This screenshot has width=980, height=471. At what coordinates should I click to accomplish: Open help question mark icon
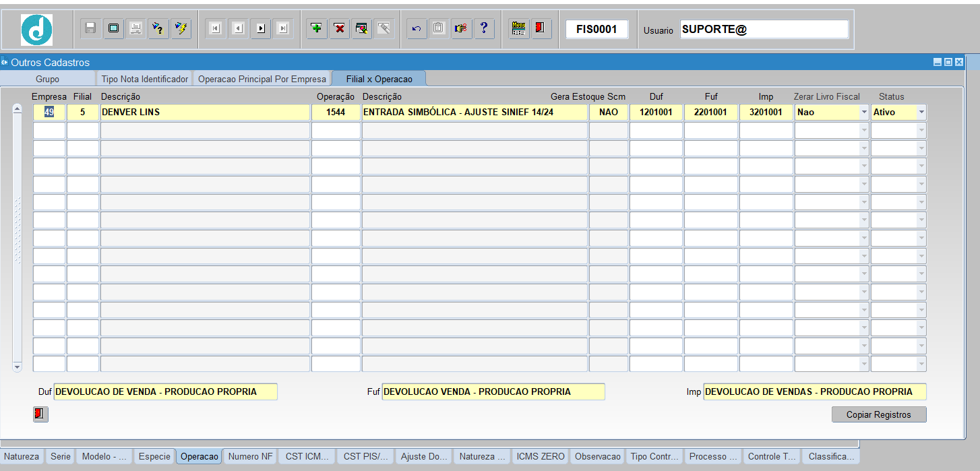tap(484, 28)
